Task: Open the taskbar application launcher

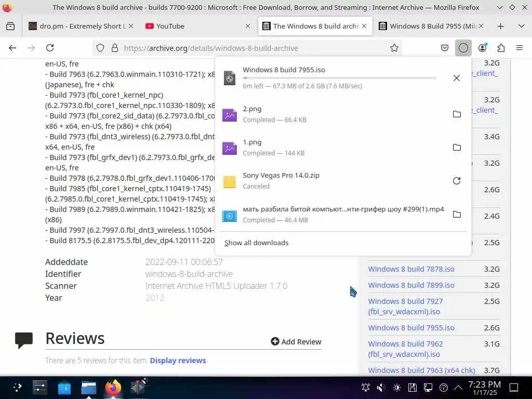Action: [17, 388]
